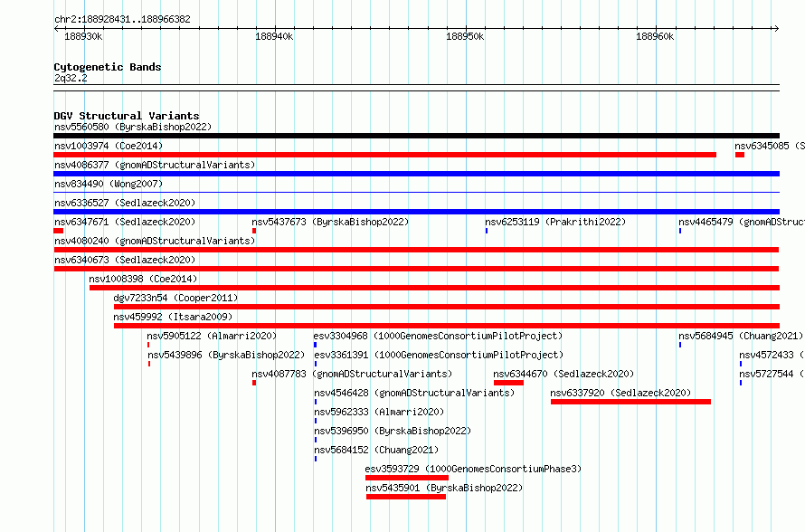The height and width of the screenshot is (532, 805).
Task: Select the red nsv5435901 variant bar
Action: (405, 497)
